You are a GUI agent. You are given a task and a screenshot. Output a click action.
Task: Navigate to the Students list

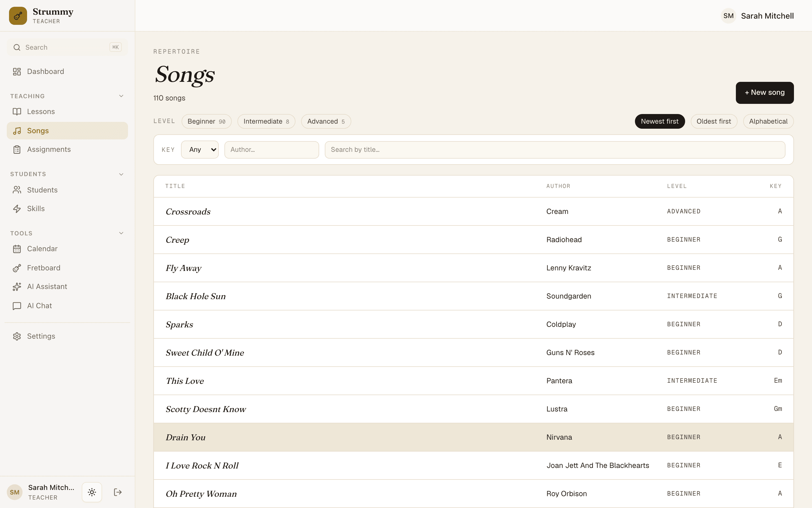(x=67, y=190)
